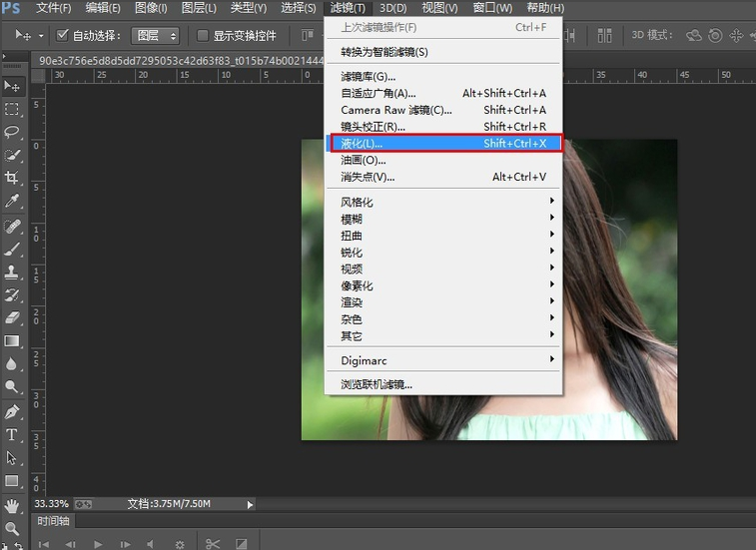Toggle the 自动选择 checkbox
Image resolution: width=756 pixels, height=550 pixels.
[63, 36]
